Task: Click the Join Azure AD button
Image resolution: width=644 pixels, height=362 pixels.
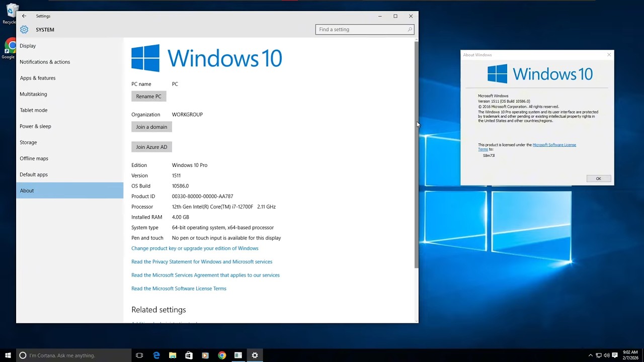Action: [151, 147]
